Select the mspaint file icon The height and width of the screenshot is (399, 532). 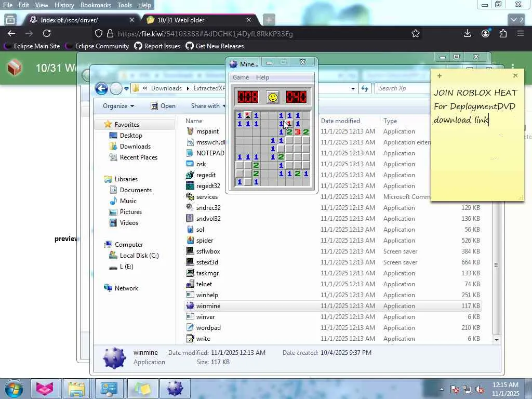[x=190, y=131]
